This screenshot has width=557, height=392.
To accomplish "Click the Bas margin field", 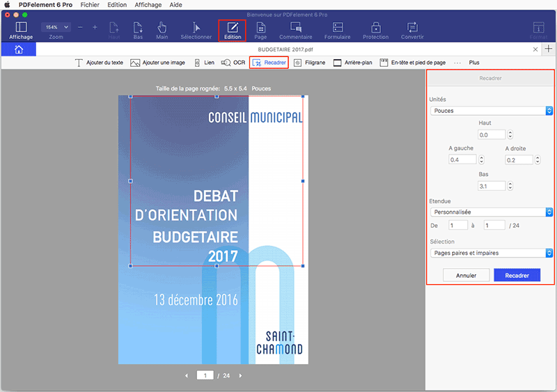I will click(492, 186).
